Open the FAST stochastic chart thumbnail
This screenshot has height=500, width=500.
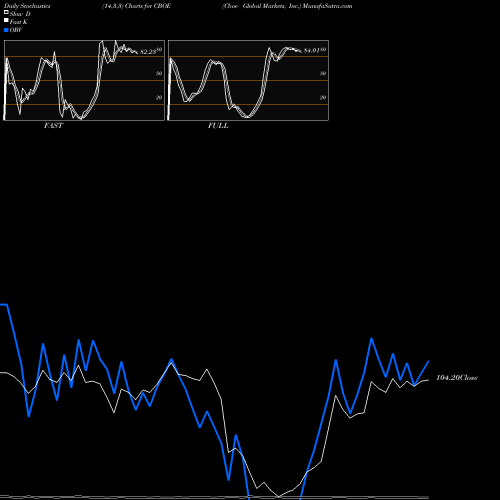tap(84, 80)
